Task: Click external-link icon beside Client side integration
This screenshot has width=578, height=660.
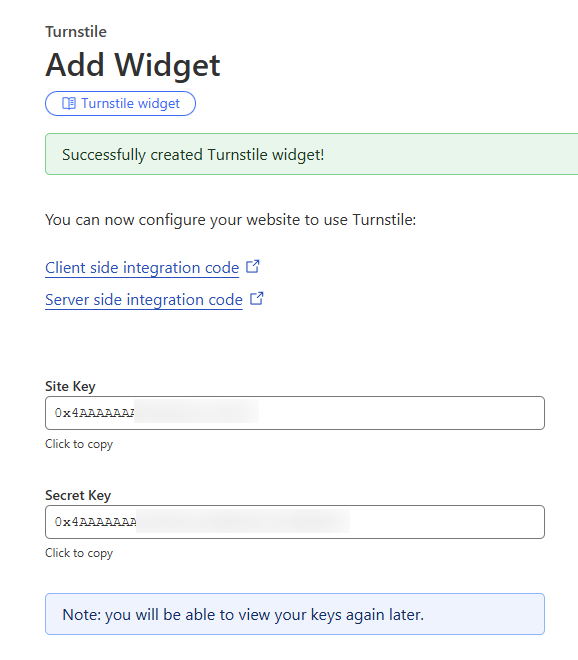Action: tap(253, 266)
